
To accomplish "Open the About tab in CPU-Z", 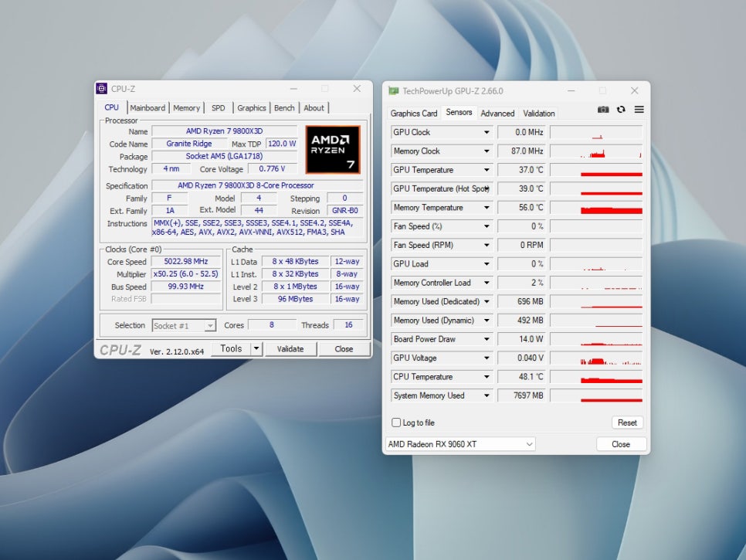I will click(x=314, y=108).
